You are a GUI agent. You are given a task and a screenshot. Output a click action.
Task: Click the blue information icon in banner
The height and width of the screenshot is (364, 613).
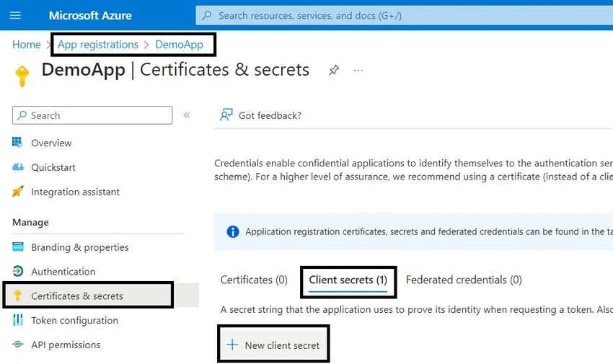coord(233,231)
